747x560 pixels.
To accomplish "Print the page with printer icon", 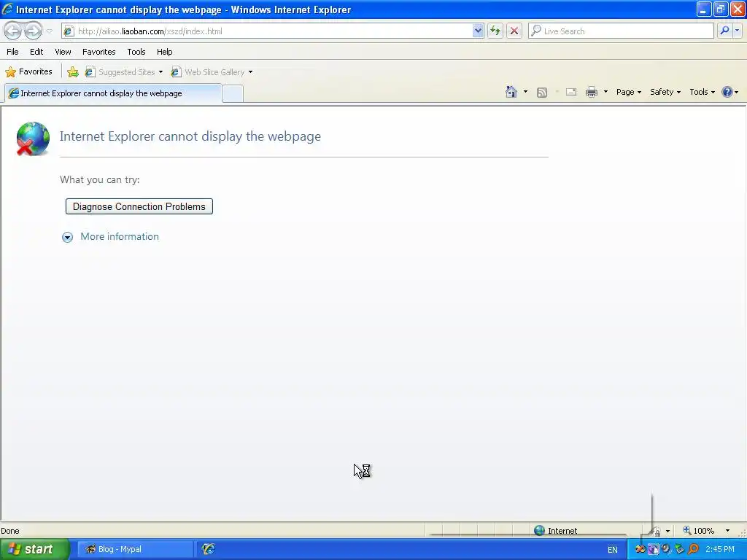I will pos(591,92).
